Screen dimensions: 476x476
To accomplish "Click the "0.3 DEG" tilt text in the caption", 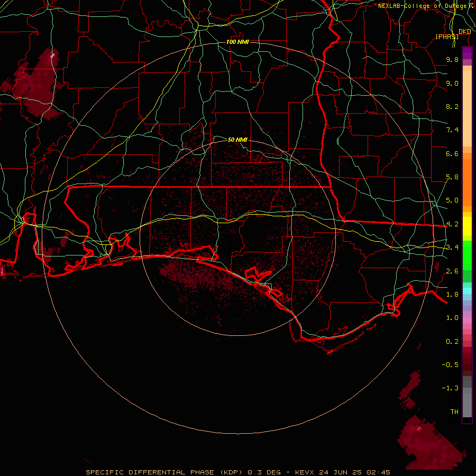I will click(x=264, y=472).
